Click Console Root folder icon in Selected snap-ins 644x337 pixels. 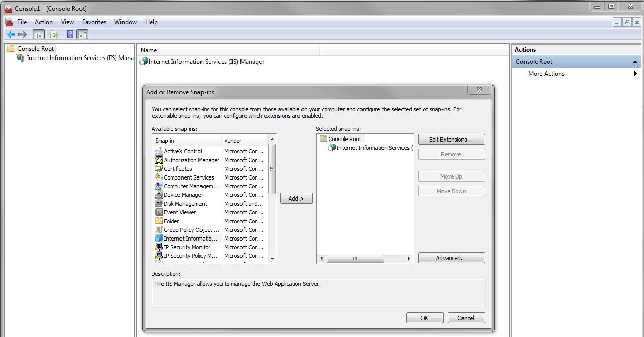coord(323,139)
